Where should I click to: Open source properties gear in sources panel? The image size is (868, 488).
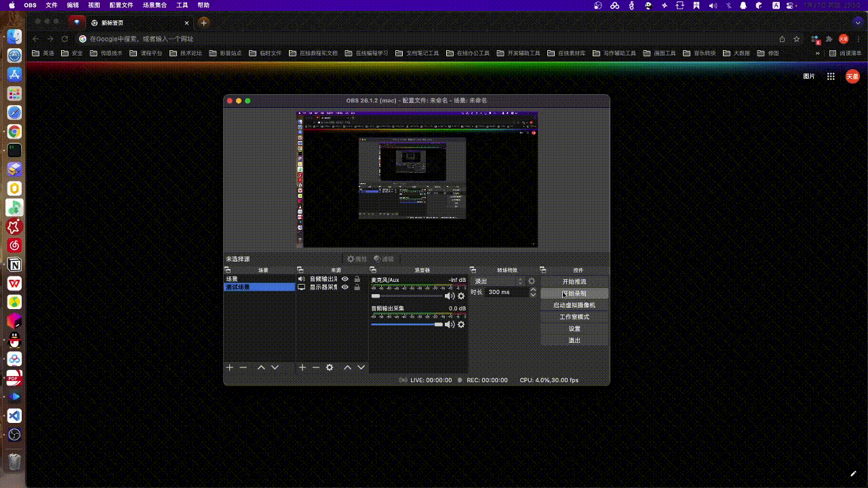(x=330, y=367)
